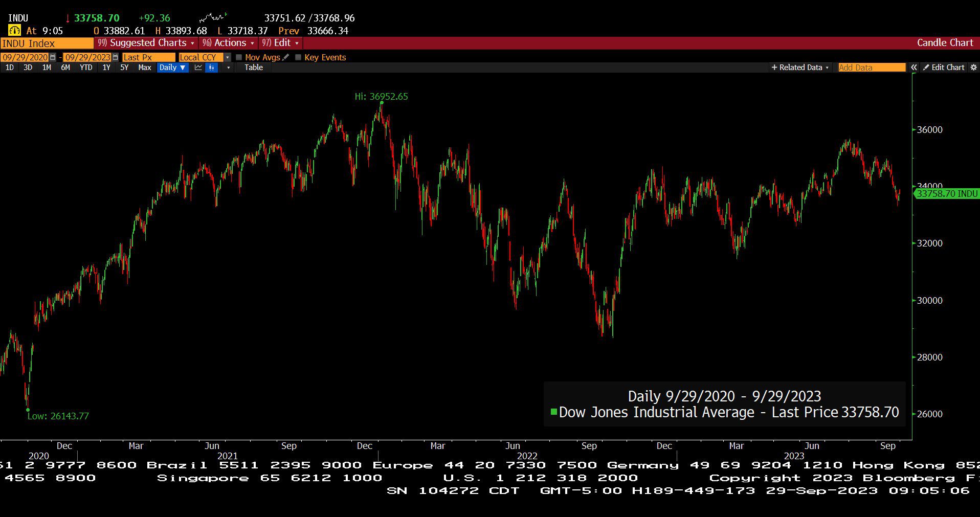This screenshot has height=517, width=980.
Task: Toggle the Key Events checkbox
Action: [298, 57]
